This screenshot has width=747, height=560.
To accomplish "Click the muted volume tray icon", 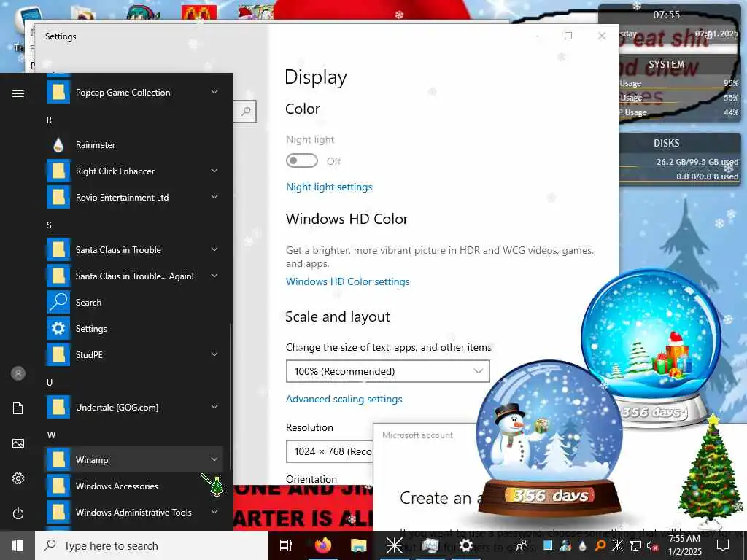I will pyautogui.click(x=652, y=545).
